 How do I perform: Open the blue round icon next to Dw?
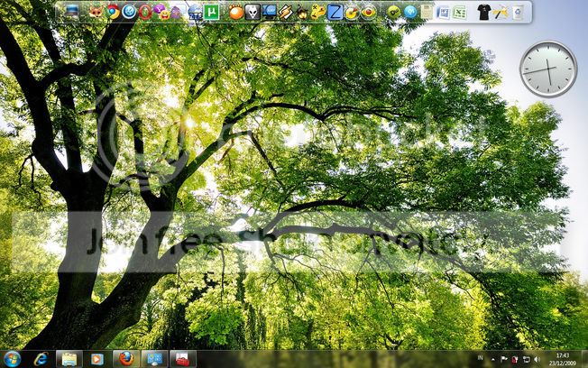pyautogui.click(x=409, y=12)
